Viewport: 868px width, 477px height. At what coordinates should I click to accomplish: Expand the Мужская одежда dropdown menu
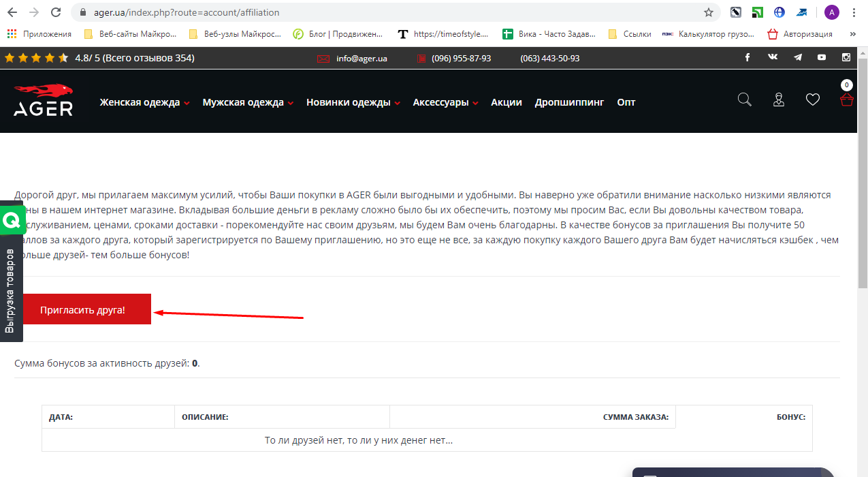pyautogui.click(x=248, y=102)
